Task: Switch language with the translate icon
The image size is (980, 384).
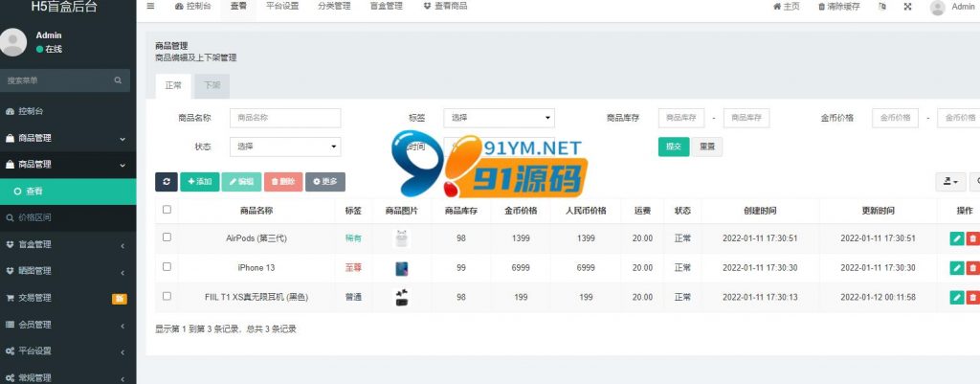Action: [881, 7]
